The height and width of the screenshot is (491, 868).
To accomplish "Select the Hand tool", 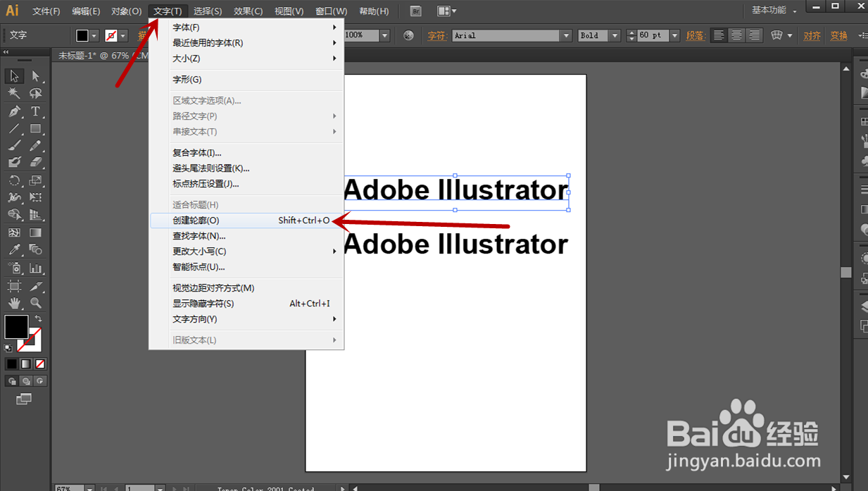I will click(x=14, y=304).
